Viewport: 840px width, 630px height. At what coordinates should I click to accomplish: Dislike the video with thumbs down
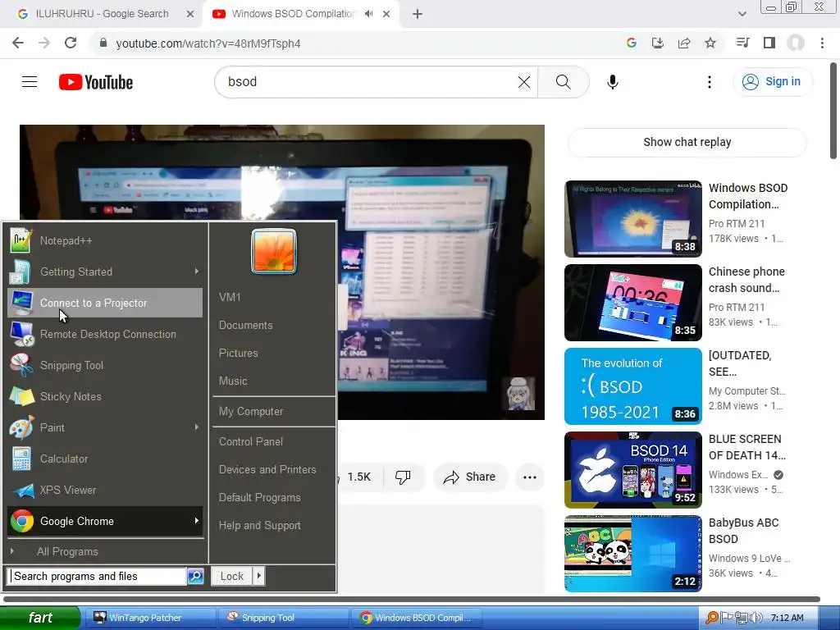point(403,477)
